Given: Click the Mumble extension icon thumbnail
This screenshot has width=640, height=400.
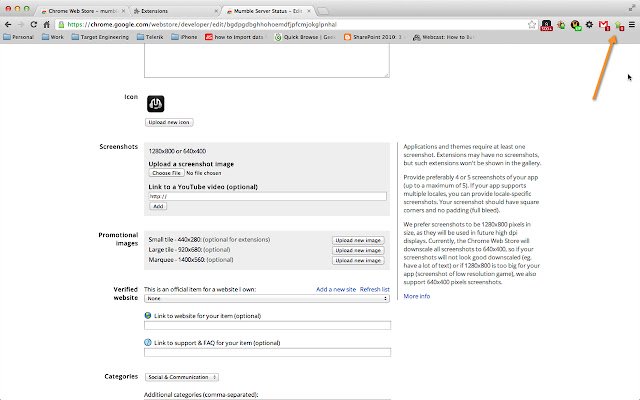Looking at the screenshot, I should coord(156,104).
